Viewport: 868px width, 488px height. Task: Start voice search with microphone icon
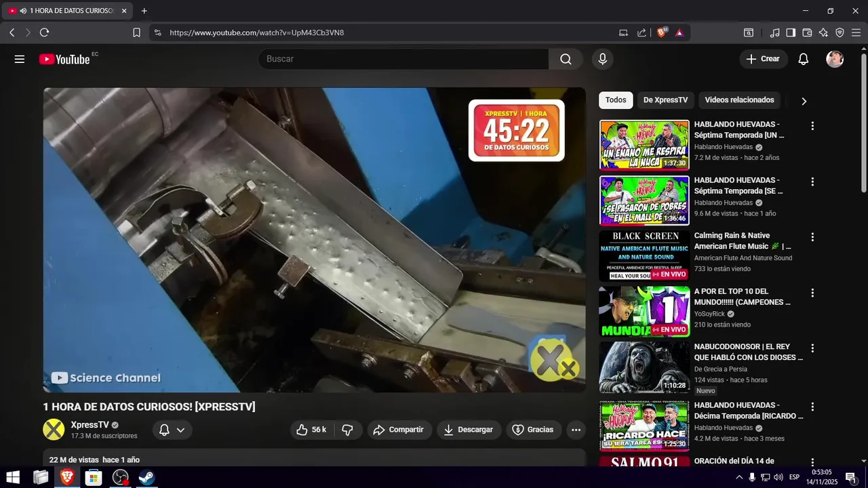(x=602, y=59)
